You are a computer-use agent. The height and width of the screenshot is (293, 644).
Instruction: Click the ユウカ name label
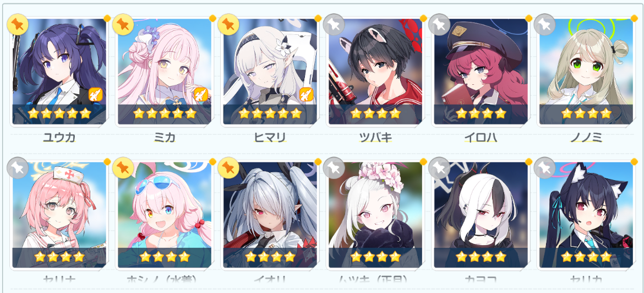(x=59, y=138)
